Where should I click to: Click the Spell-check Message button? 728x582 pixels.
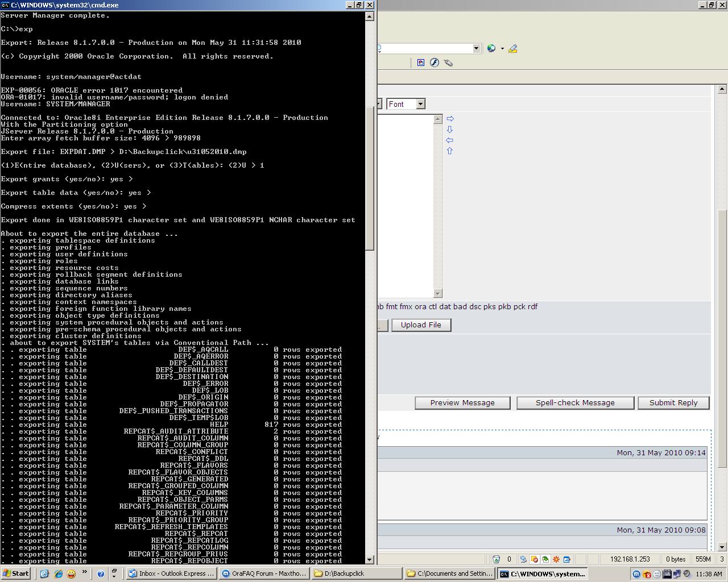(575, 403)
